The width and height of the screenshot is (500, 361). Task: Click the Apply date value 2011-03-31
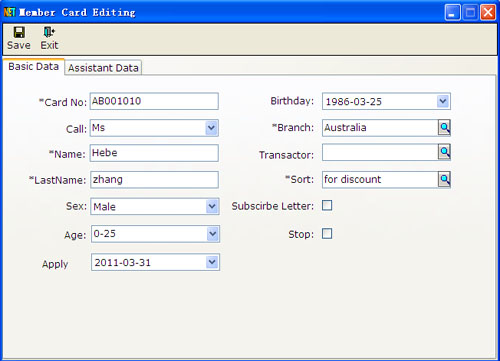coord(122,263)
